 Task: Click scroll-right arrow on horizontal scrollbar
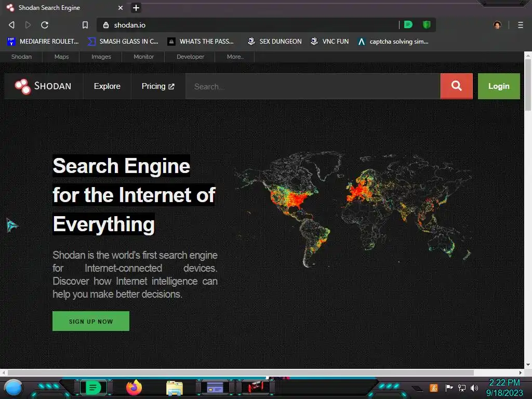521,373
